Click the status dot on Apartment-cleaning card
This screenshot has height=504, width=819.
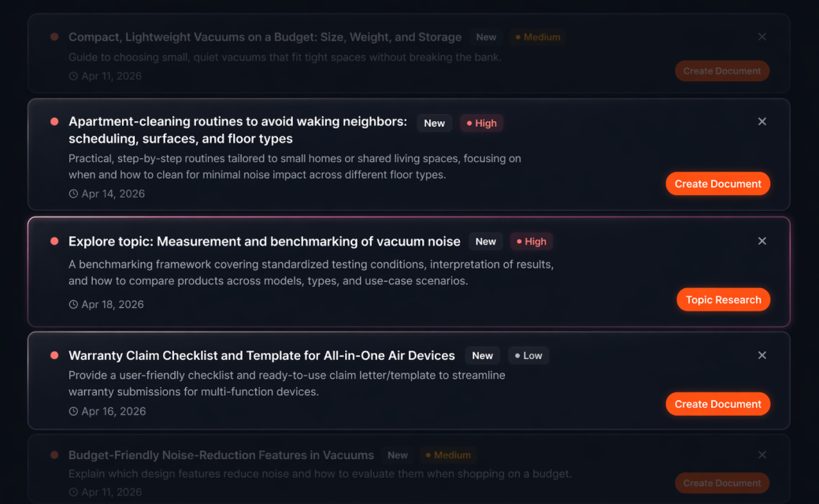click(x=54, y=122)
